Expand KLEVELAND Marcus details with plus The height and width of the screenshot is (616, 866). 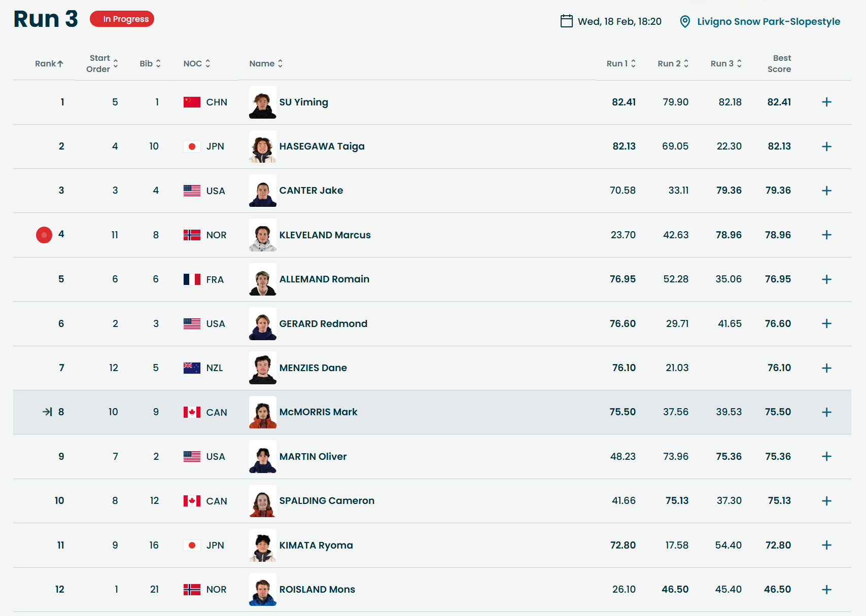826,235
